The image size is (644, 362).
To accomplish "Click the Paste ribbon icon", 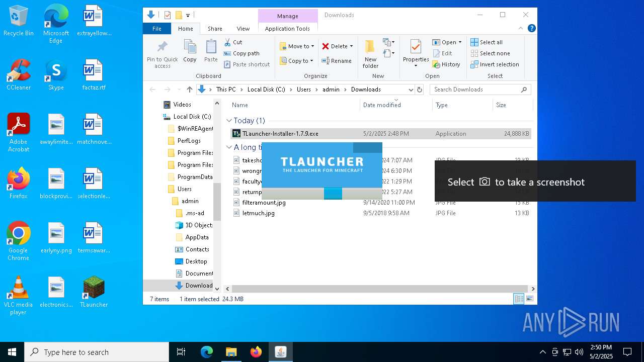I will point(211,51).
